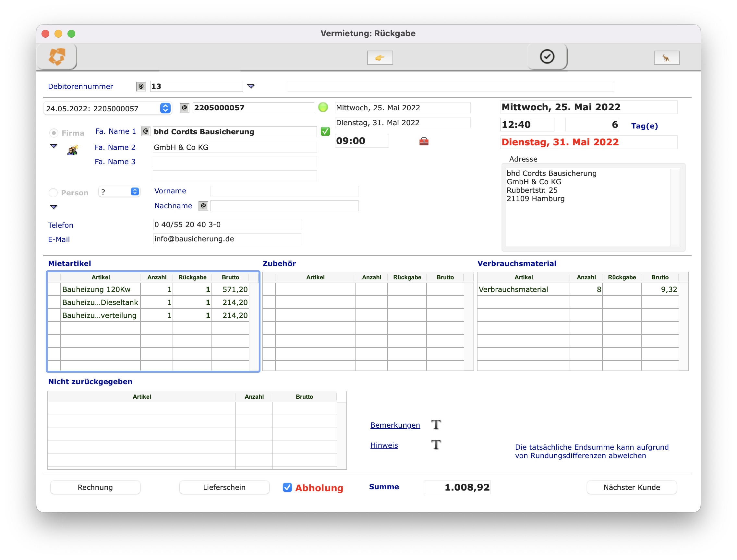The image size is (737, 560).
Task: Click the pointing hand toolbar button
Action: coord(380,58)
